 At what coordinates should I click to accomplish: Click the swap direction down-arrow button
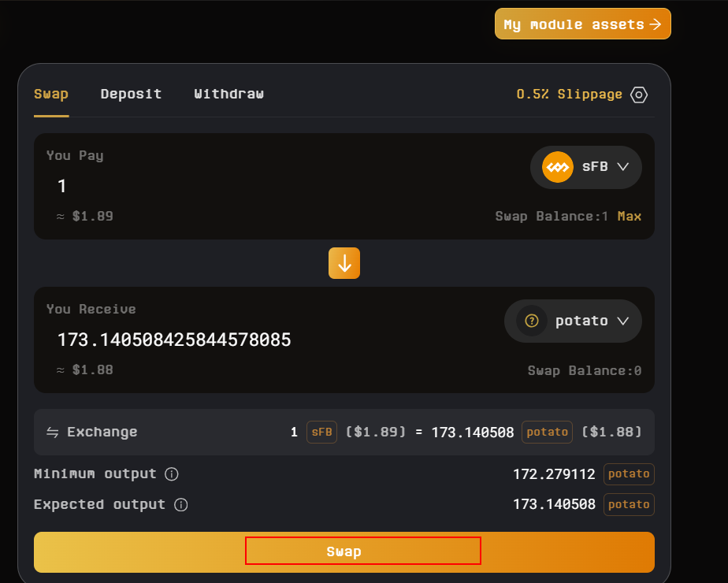pyautogui.click(x=344, y=263)
